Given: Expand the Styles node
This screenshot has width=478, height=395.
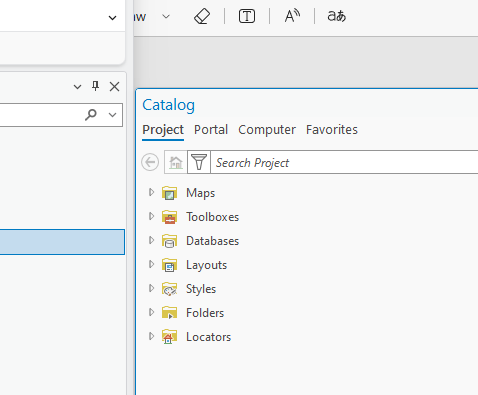Looking at the screenshot, I should point(151,288).
